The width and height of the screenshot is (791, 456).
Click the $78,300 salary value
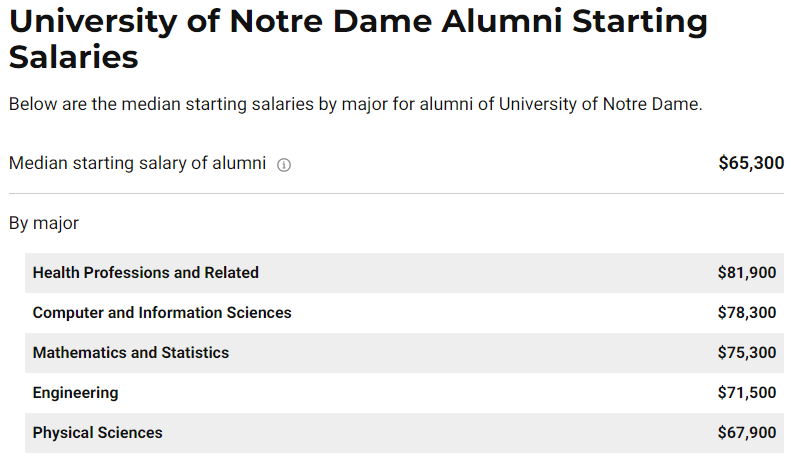coord(747,313)
